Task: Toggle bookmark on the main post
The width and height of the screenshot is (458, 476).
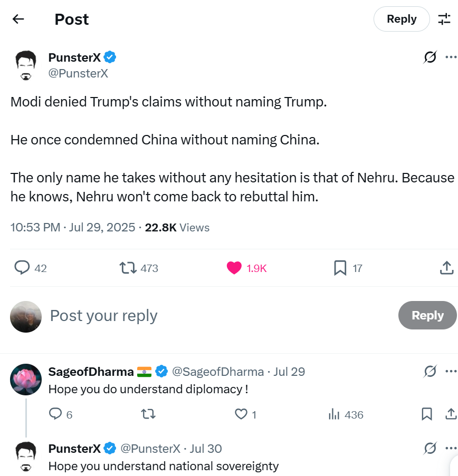Action: (x=340, y=268)
